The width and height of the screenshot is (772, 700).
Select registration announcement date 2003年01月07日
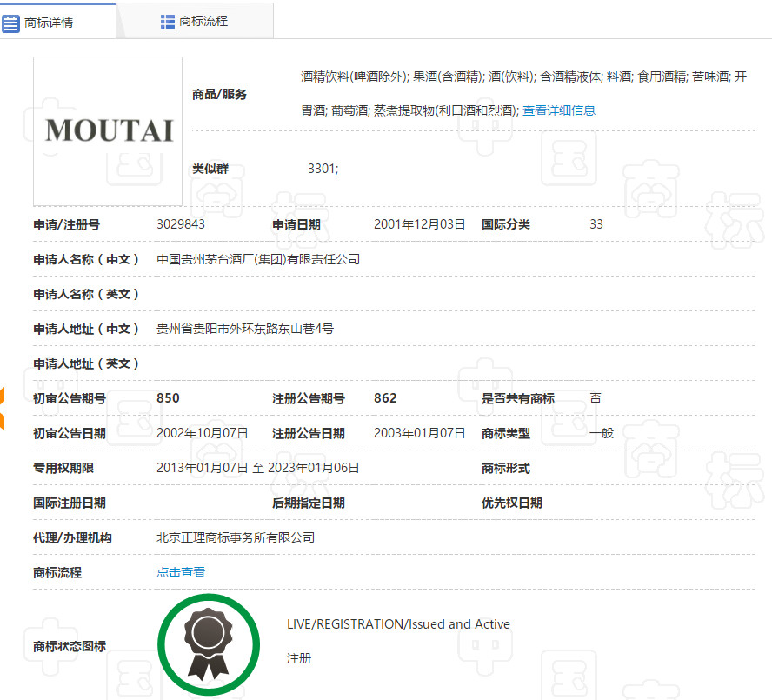[x=420, y=433]
